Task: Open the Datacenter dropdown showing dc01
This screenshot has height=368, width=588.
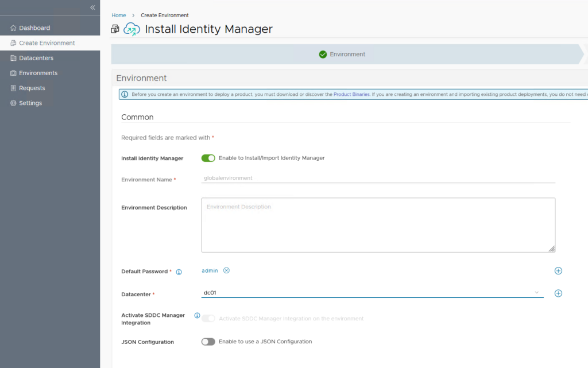Action: click(372, 293)
